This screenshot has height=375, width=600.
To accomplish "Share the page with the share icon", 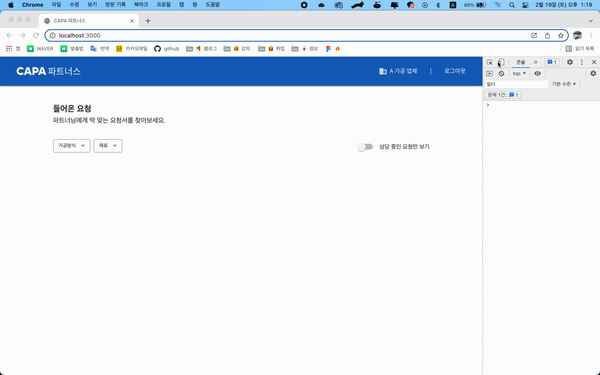I will [x=547, y=35].
